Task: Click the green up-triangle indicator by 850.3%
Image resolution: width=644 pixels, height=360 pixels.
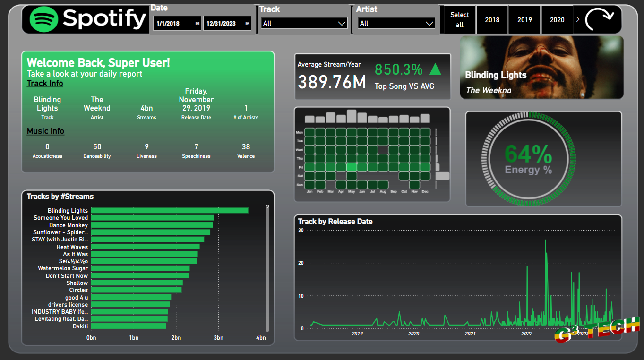Action: point(435,69)
